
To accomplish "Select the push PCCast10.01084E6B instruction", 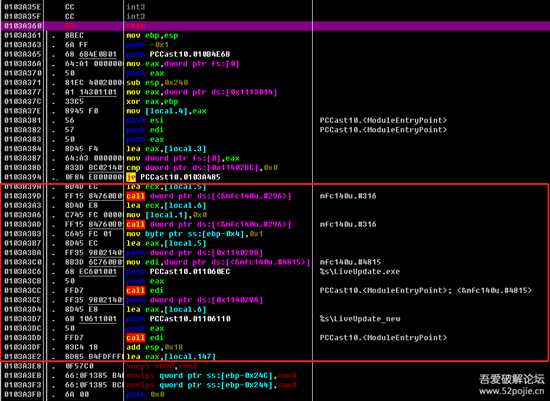I will pyautogui.click(x=178, y=54).
